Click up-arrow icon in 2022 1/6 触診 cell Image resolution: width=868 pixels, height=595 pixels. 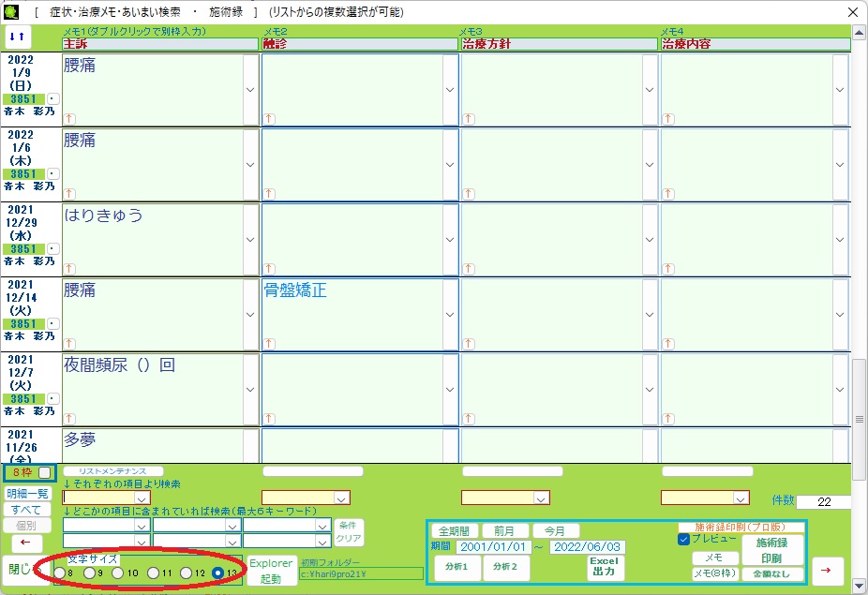269,194
